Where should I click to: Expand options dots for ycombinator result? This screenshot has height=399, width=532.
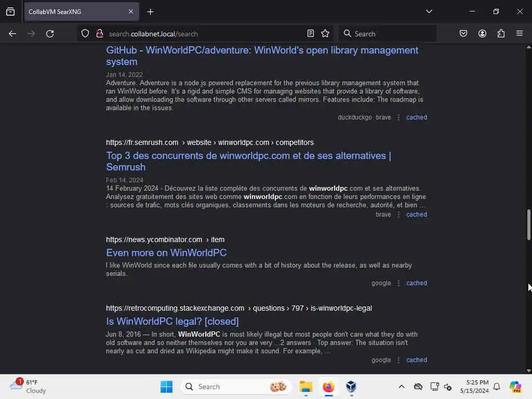click(398, 283)
